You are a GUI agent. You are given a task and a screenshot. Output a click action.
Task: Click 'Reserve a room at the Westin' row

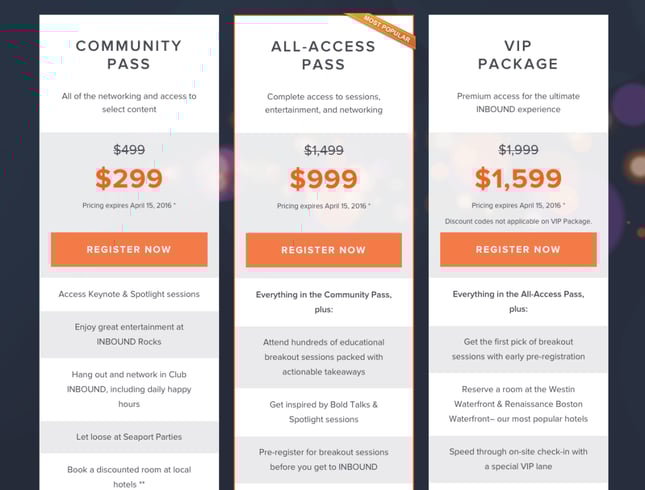click(x=518, y=404)
